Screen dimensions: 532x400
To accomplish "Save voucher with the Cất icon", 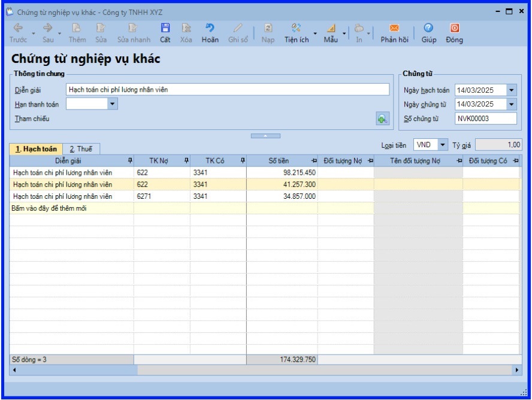I will coord(165,28).
